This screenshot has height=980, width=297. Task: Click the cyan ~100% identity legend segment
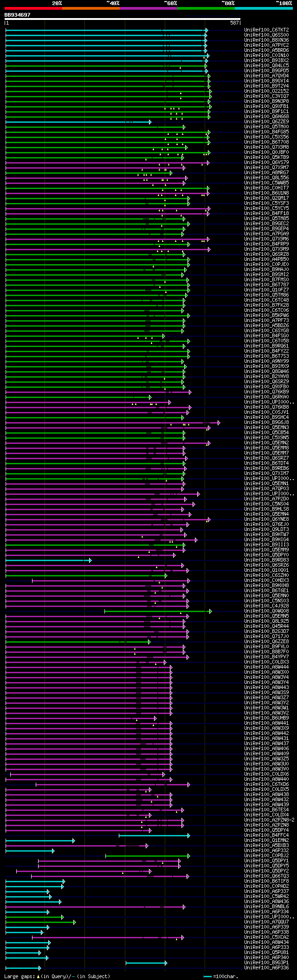(x=264, y=8)
